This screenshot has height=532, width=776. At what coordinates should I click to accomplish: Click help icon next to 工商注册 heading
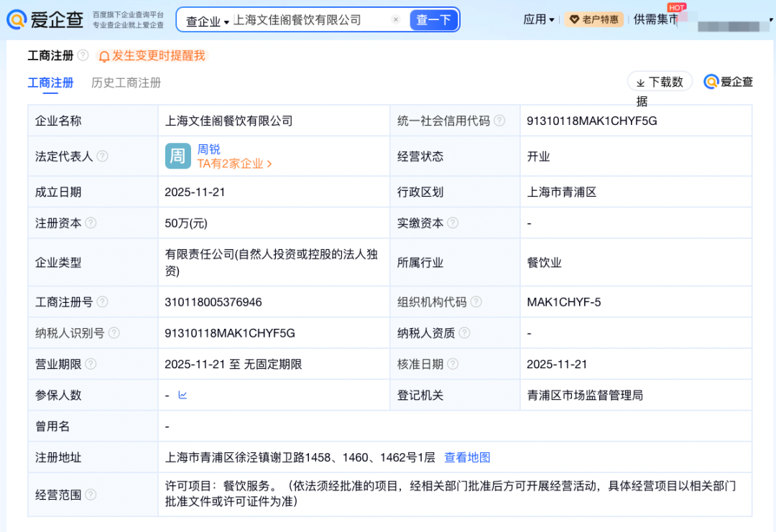[83, 55]
